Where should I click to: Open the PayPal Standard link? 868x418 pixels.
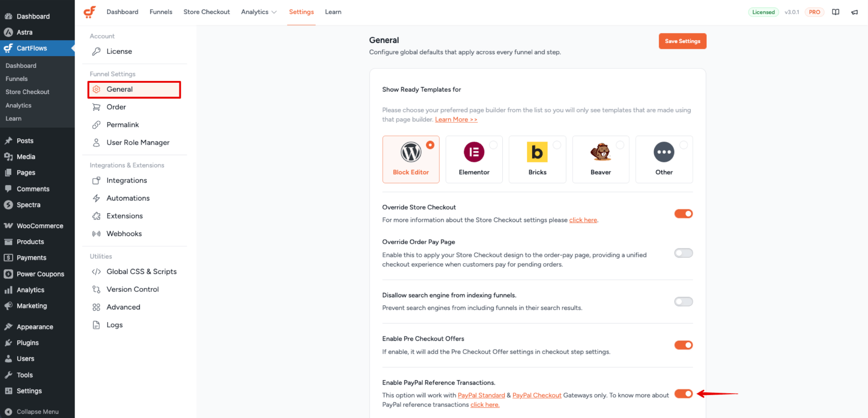[x=481, y=395]
